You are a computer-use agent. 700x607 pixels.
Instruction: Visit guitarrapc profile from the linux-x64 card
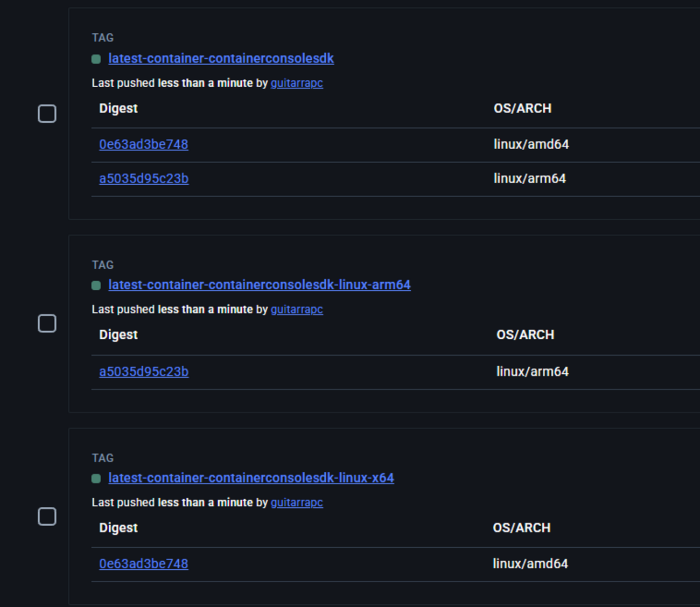click(296, 503)
